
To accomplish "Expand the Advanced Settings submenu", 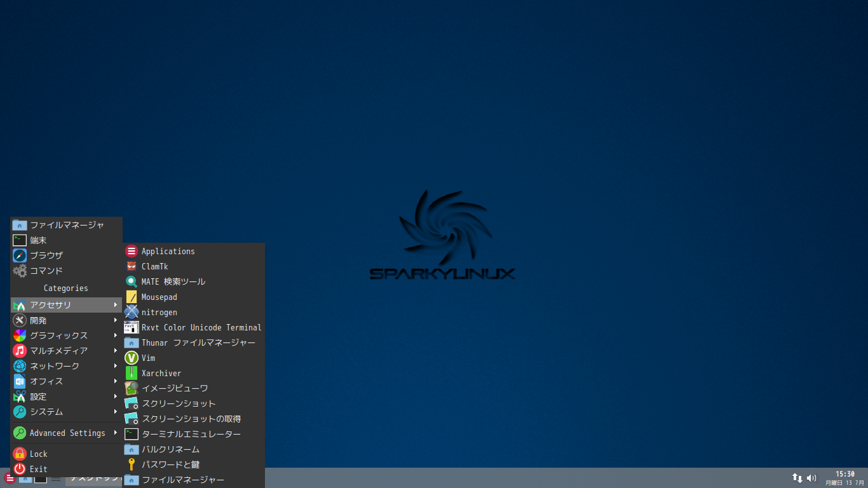I will point(66,433).
